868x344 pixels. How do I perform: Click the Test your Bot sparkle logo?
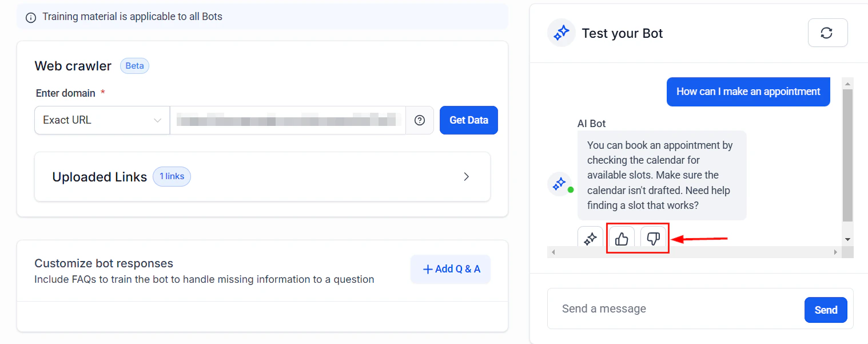(x=560, y=33)
